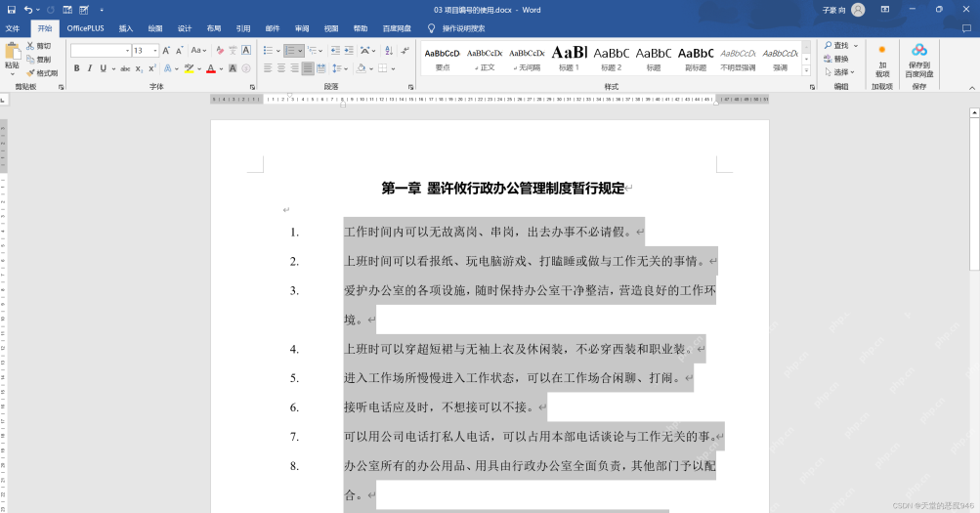Apply the 副标题 style
This screenshot has height=513, width=980.
point(696,58)
